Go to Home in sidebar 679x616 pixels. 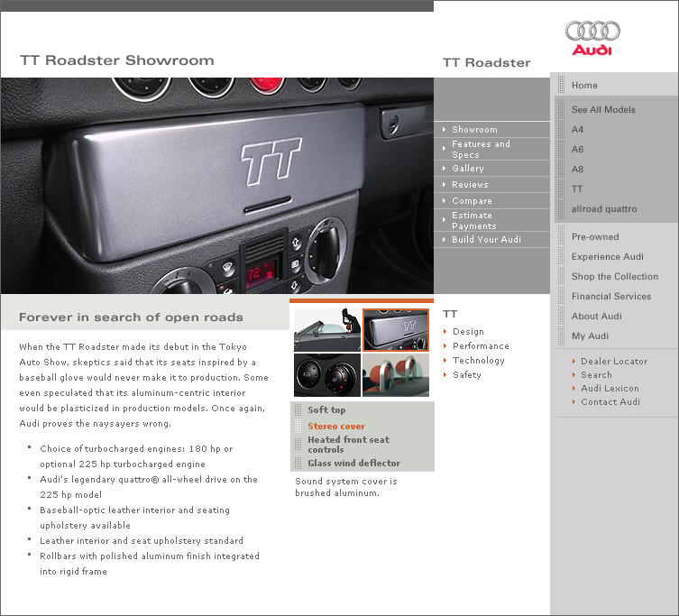[584, 86]
